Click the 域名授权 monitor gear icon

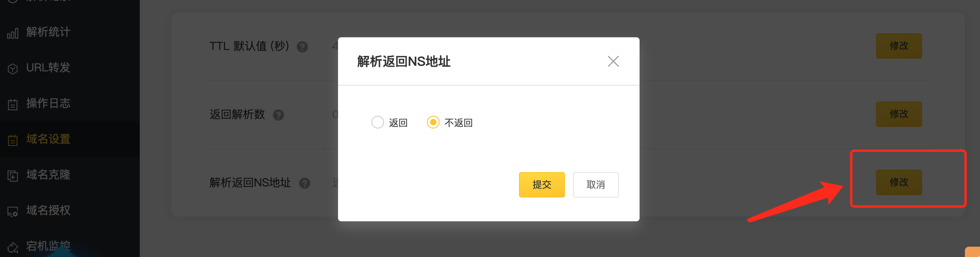coord(13,211)
